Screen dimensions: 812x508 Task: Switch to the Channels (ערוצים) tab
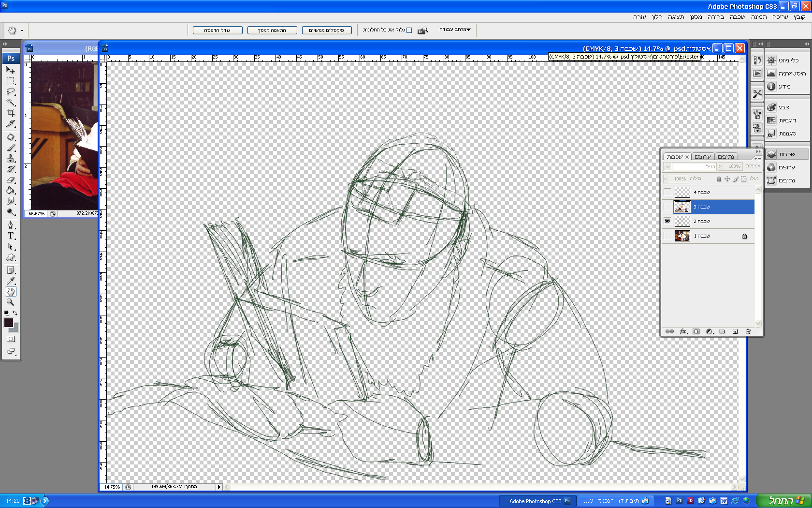(702, 157)
